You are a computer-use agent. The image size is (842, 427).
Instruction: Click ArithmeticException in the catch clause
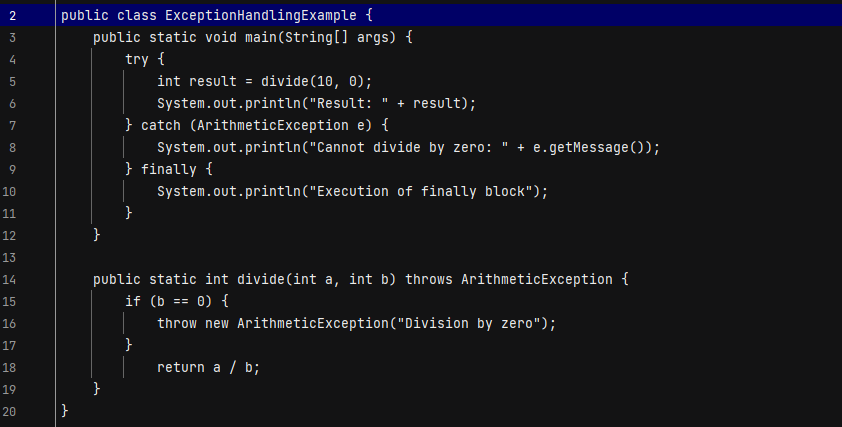(272, 126)
